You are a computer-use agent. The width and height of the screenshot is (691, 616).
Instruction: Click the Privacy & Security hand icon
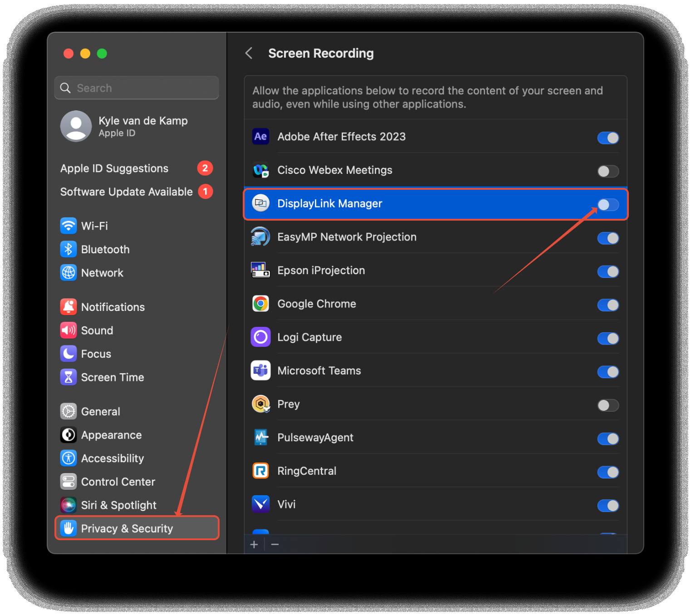coord(69,528)
